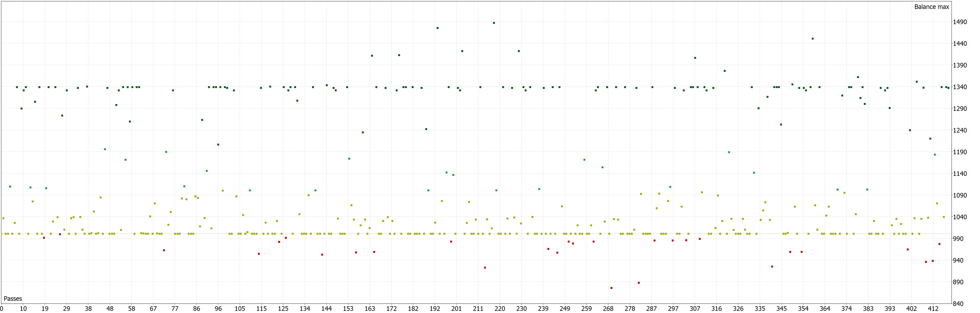Screen dimensions: 980x313
Task: Click pass number 297 on horizontal axis
Action: [673, 309]
